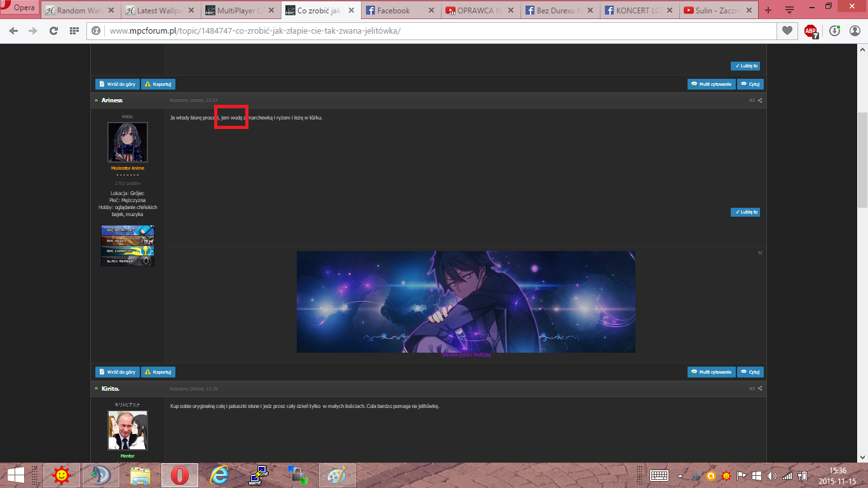Click the Moderator Anime rank label

click(128, 168)
